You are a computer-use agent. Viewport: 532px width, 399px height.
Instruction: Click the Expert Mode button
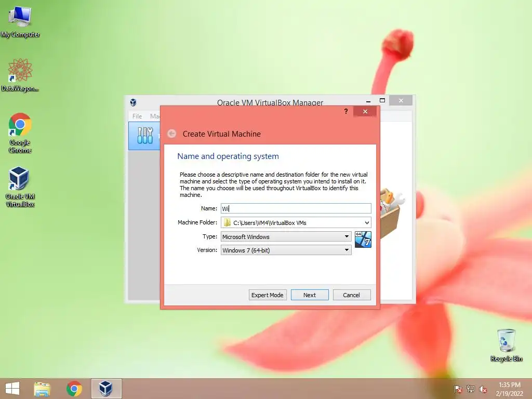tap(268, 295)
